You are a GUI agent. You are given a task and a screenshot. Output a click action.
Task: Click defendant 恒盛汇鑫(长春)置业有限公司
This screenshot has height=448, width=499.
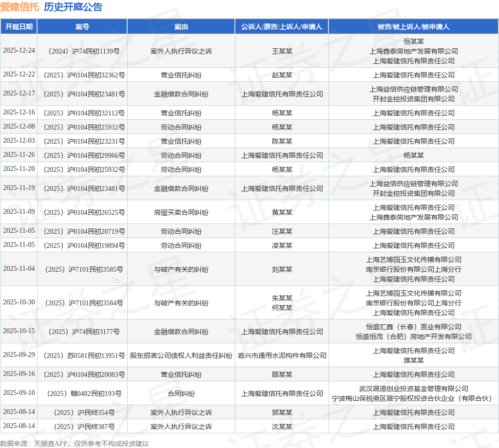(413, 327)
